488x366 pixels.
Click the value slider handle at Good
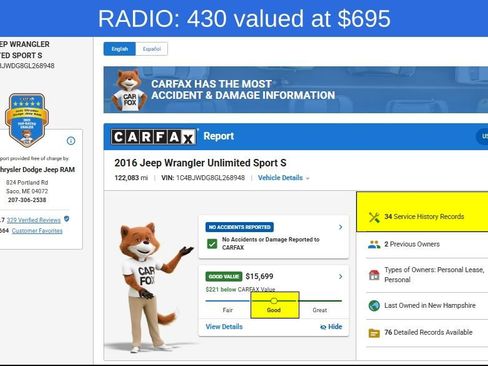click(x=274, y=301)
